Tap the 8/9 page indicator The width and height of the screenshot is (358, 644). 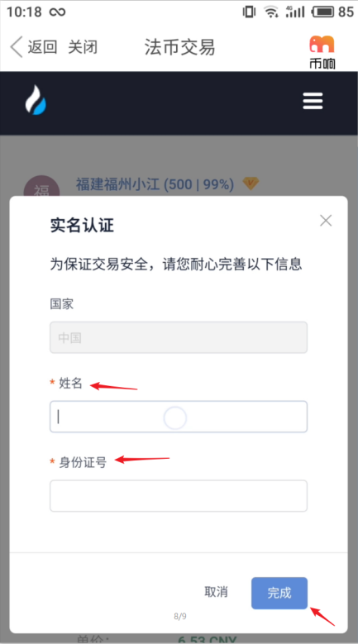pos(179,616)
